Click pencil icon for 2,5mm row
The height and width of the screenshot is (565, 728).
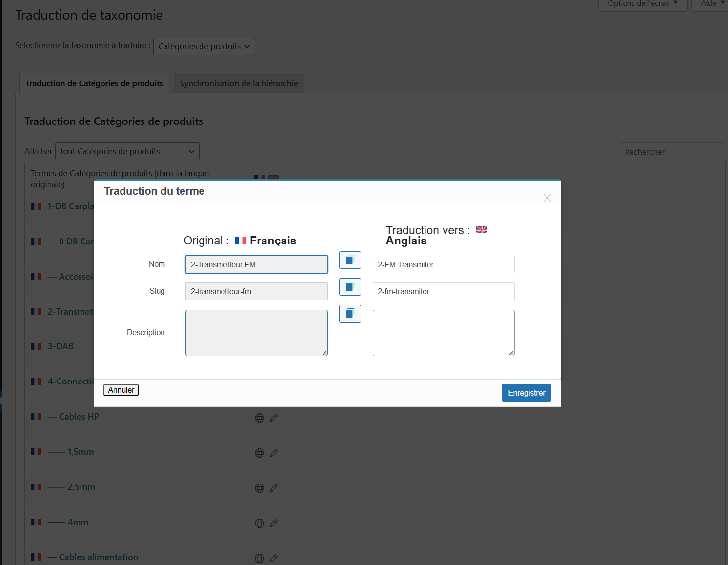click(274, 488)
